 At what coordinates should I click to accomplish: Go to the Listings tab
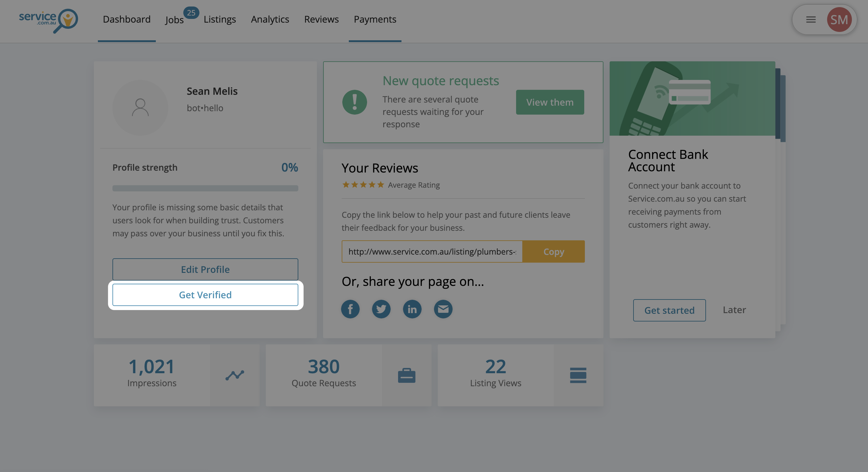click(220, 20)
